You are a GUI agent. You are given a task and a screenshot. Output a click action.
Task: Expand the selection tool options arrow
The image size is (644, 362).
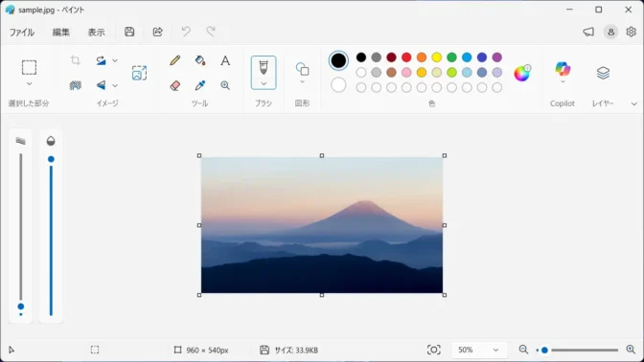tap(29, 83)
